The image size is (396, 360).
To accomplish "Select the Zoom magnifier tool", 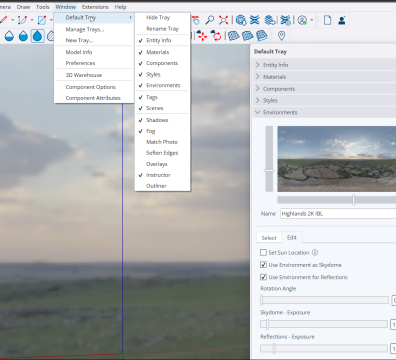I will [x=209, y=20].
